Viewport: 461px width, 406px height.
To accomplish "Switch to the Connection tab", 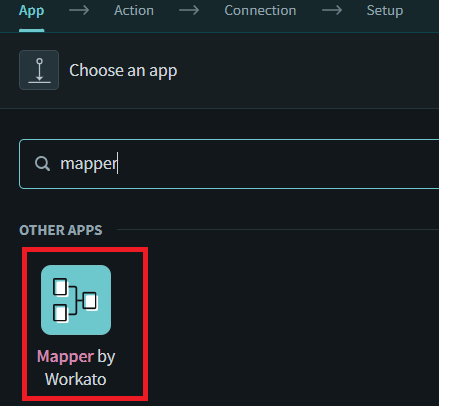I will point(260,11).
